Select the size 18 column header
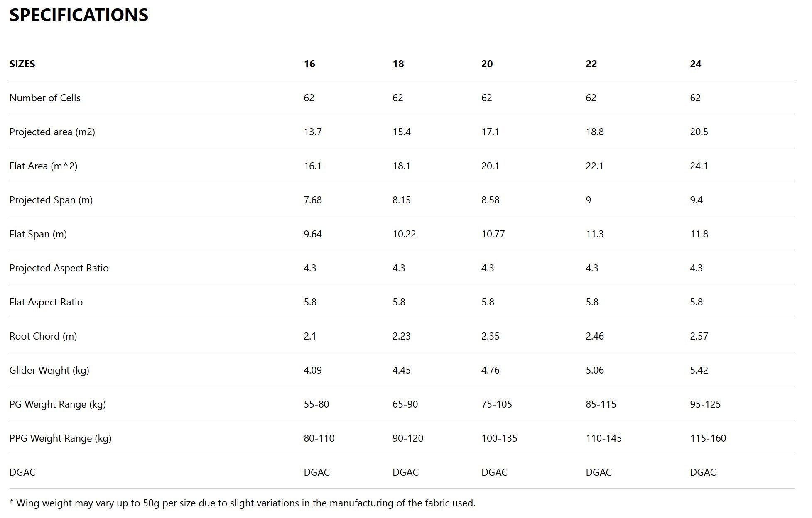 click(398, 64)
